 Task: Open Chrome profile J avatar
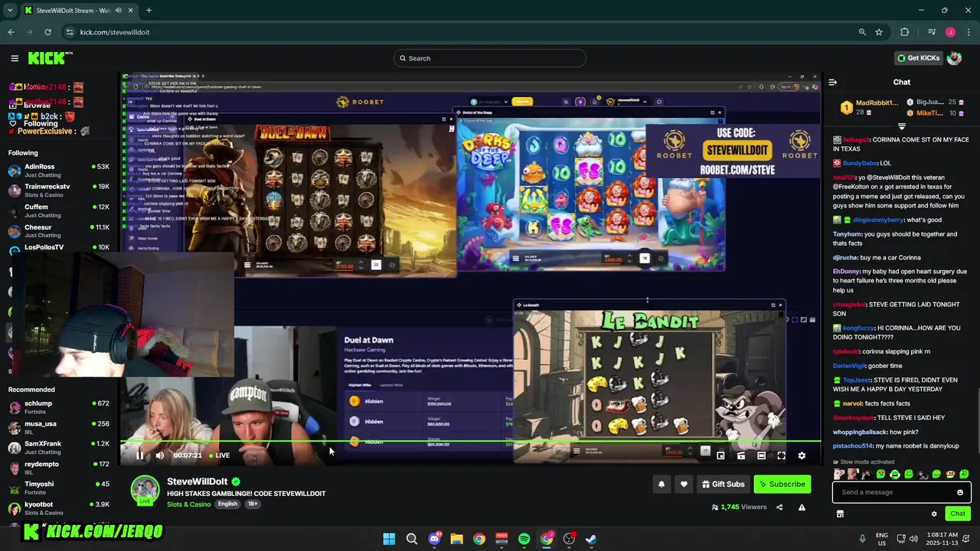pos(950,32)
